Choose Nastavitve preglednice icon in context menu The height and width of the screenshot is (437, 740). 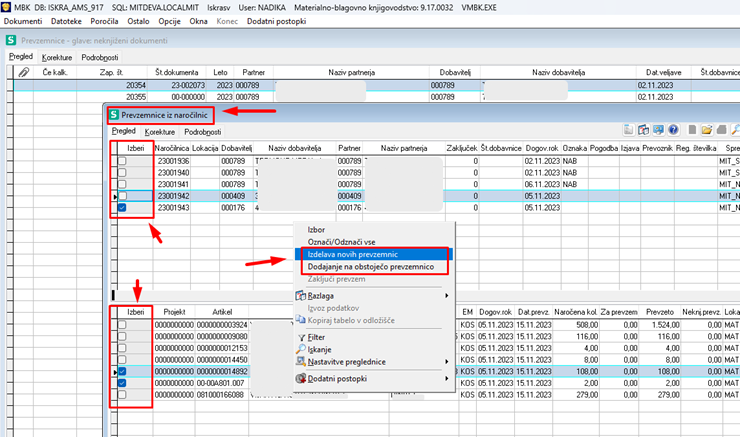coord(301,361)
